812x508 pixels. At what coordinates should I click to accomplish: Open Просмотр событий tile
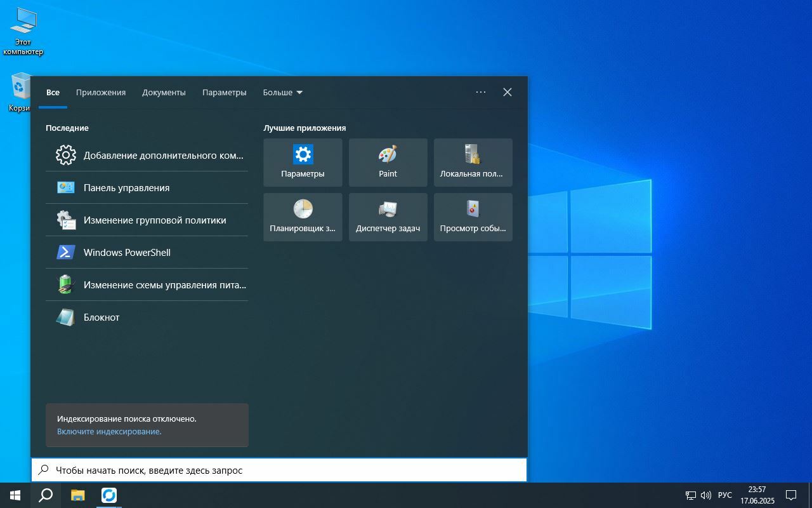click(473, 217)
